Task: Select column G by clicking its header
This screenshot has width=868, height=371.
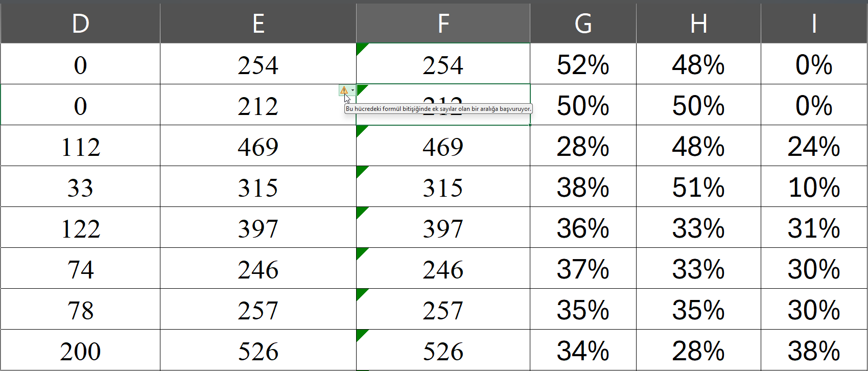Action: click(x=582, y=21)
